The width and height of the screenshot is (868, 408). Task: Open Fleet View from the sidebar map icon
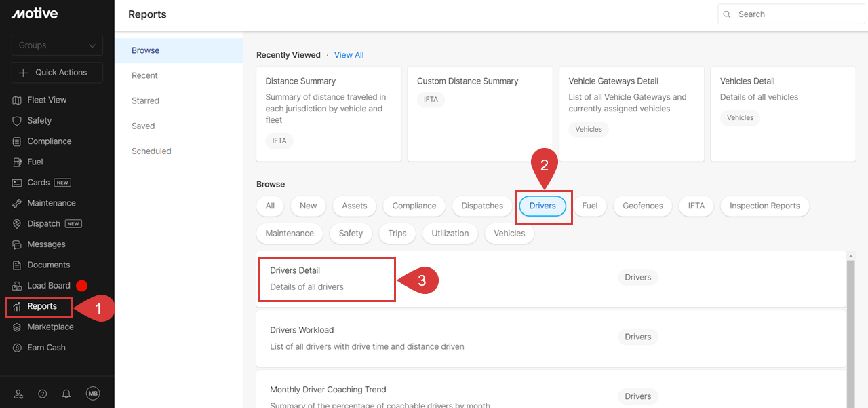18,100
